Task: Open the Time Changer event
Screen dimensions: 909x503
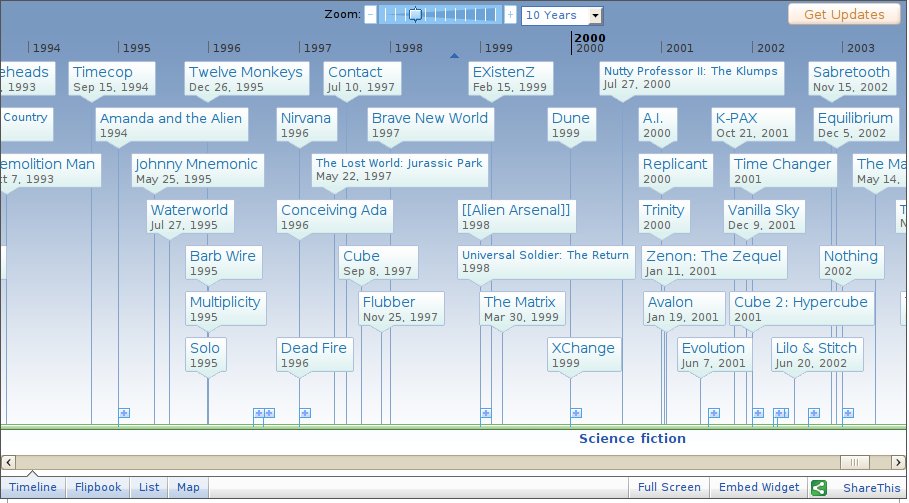Action: point(783,170)
